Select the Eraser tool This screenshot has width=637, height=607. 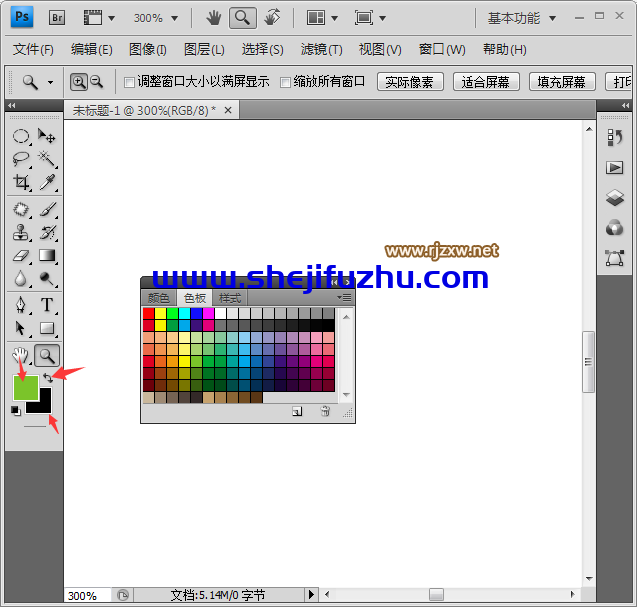[x=21, y=256]
